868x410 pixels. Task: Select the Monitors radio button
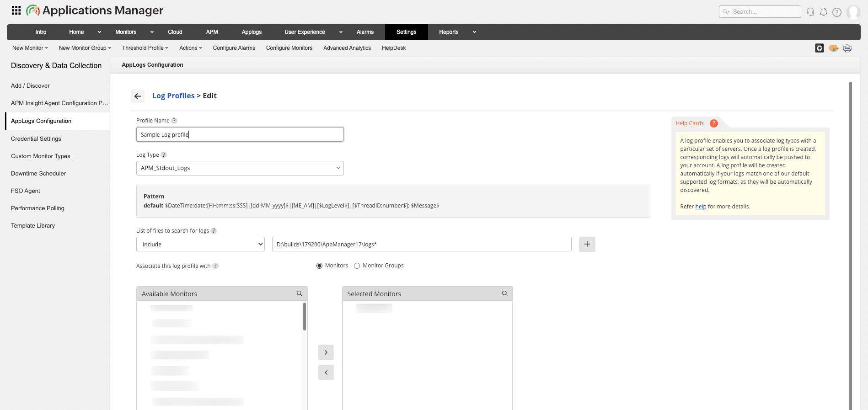pos(319,266)
